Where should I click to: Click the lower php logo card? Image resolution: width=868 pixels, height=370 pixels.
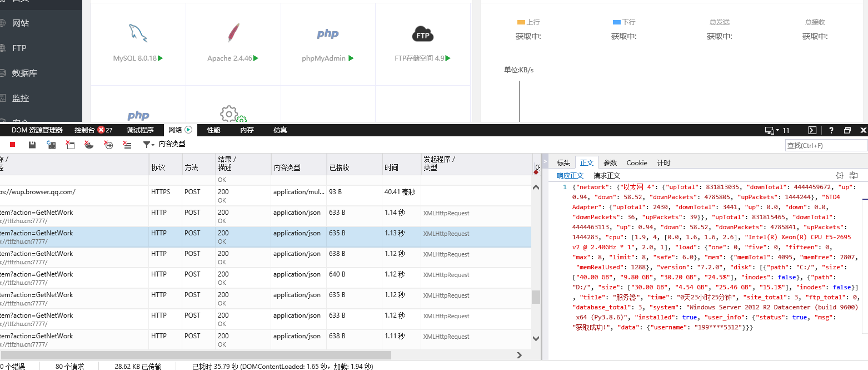click(x=138, y=115)
